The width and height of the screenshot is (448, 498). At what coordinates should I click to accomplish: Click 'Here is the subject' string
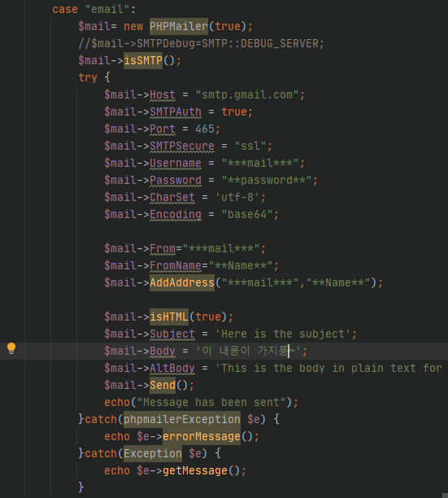point(282,334)
